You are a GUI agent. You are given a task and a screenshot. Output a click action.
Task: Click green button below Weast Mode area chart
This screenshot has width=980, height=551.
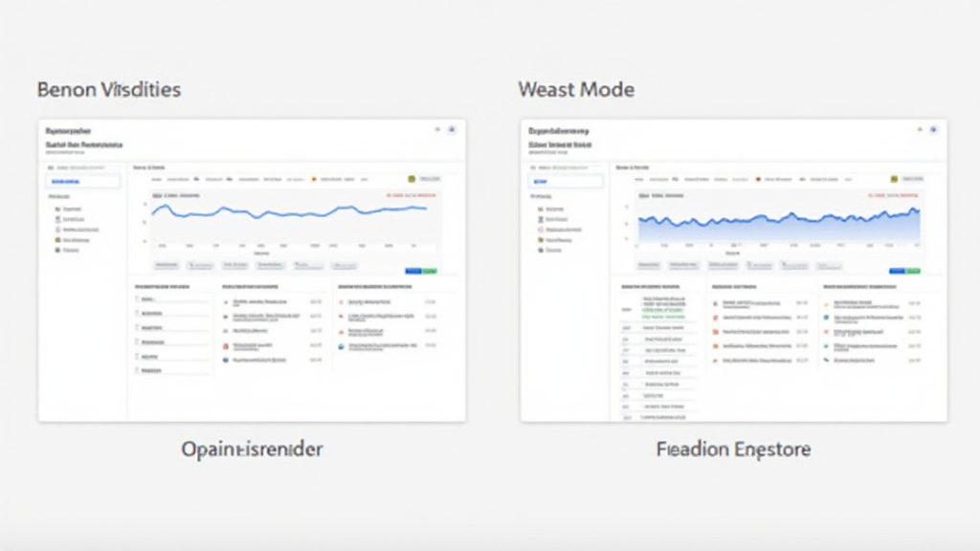pos(912,272)
